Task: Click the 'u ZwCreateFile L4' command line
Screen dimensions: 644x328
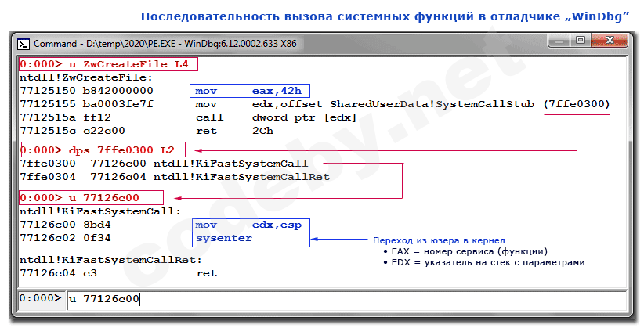Action: click(108, 64)
